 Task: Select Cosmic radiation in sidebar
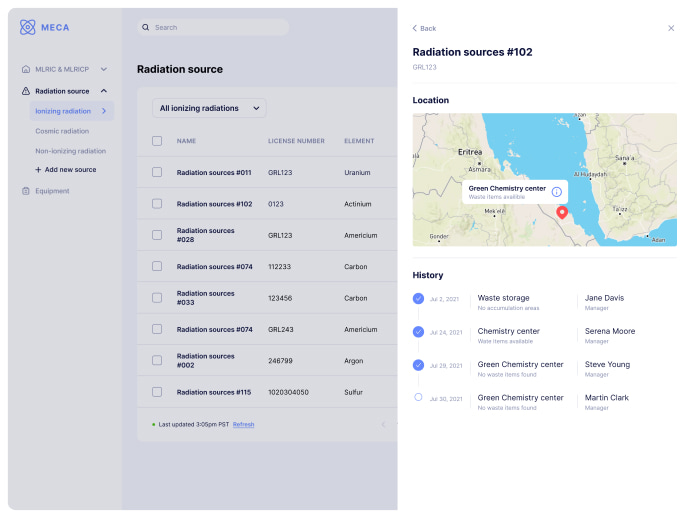[62, 131]
